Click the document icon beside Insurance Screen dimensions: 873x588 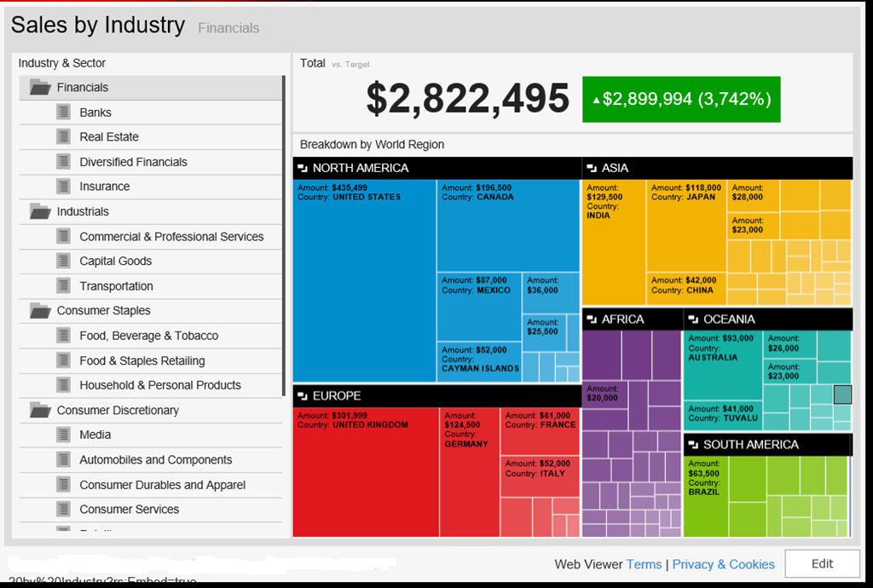[63, 186]
